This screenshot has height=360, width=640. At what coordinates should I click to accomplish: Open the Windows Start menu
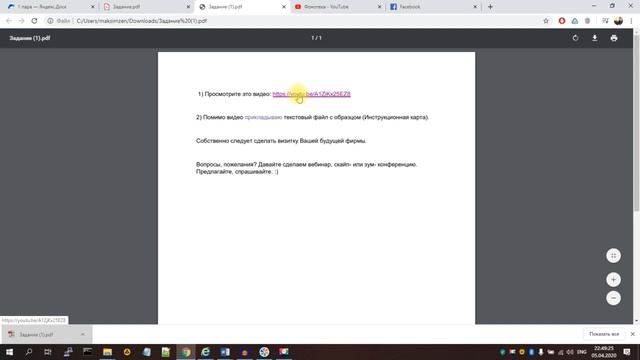click(x=9, y=352)
